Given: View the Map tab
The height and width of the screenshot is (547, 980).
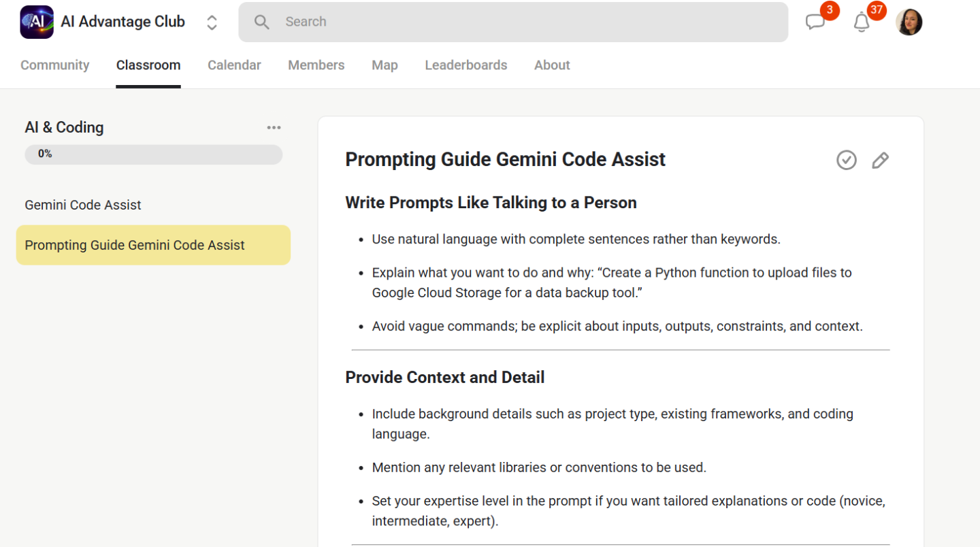Looking at the screenshot, I should [385, 65].
